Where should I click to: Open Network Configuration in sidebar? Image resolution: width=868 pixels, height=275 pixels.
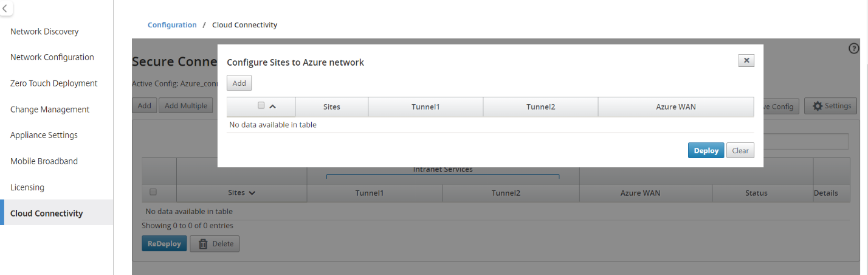[x=52, y=57]
